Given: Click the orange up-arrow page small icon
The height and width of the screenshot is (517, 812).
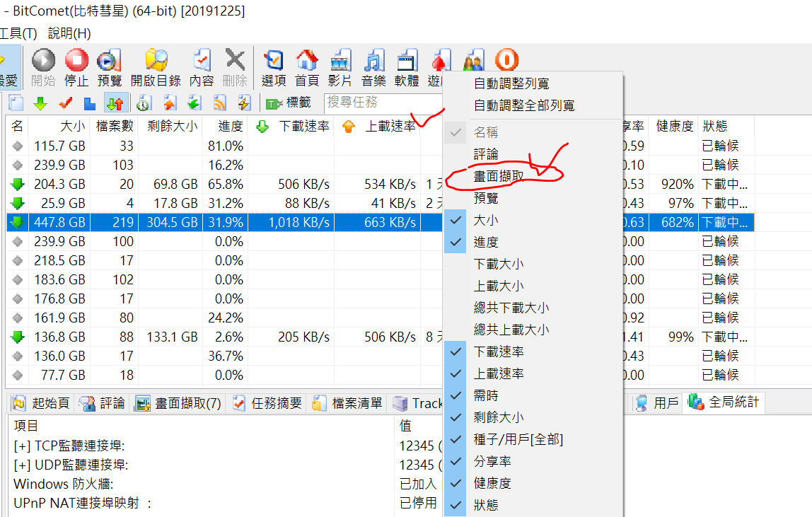Looking at the screenshot, I should coord(169,103).
